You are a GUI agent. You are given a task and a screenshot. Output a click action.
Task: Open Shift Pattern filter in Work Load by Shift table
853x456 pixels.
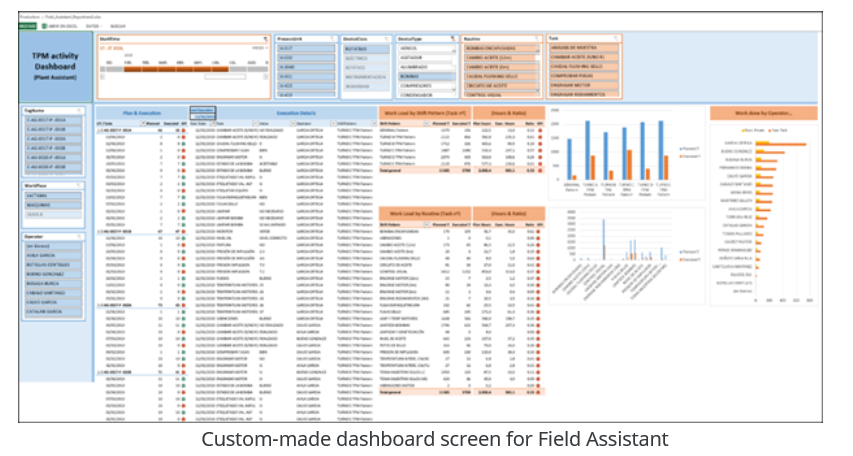[426, 124]
